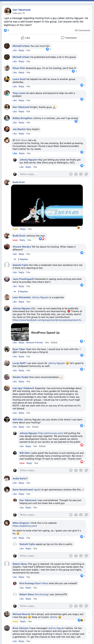Image resolution: width=94 pixels, height=644 pixels.
Task: Click sticker icon in Willi Olsen reply box
Action: tap(86, 174)
